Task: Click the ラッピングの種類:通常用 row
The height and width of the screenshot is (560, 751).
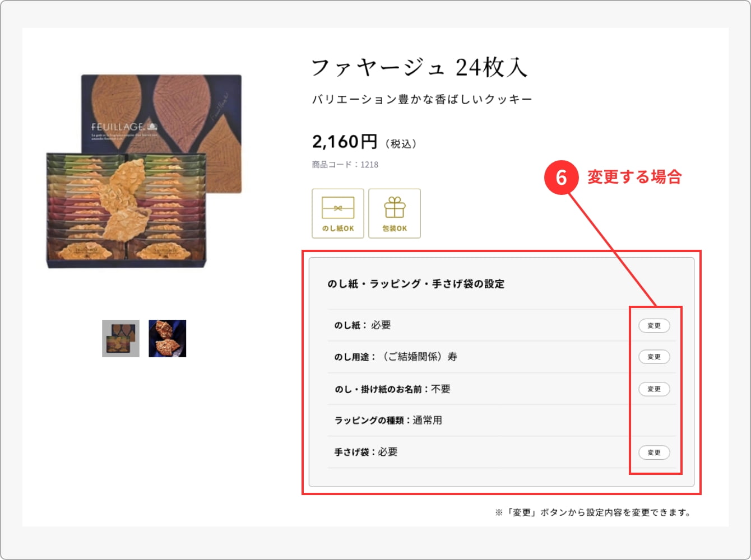Action: 388,420
